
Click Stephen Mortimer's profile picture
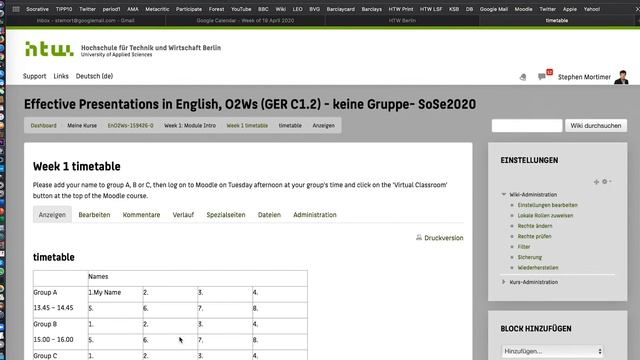pyautogui.click(x=622, y=77)
